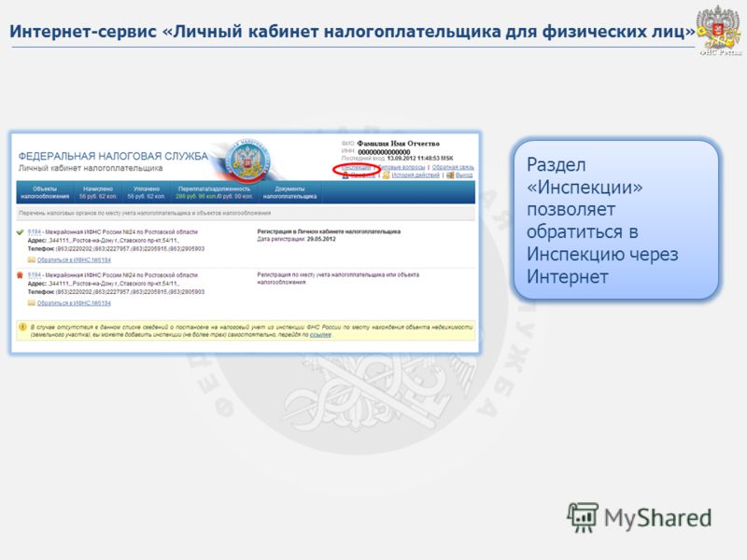747x560 pixels.
Task: Open the Объекты налогообложения tab
Action: [x=45, y=192]
